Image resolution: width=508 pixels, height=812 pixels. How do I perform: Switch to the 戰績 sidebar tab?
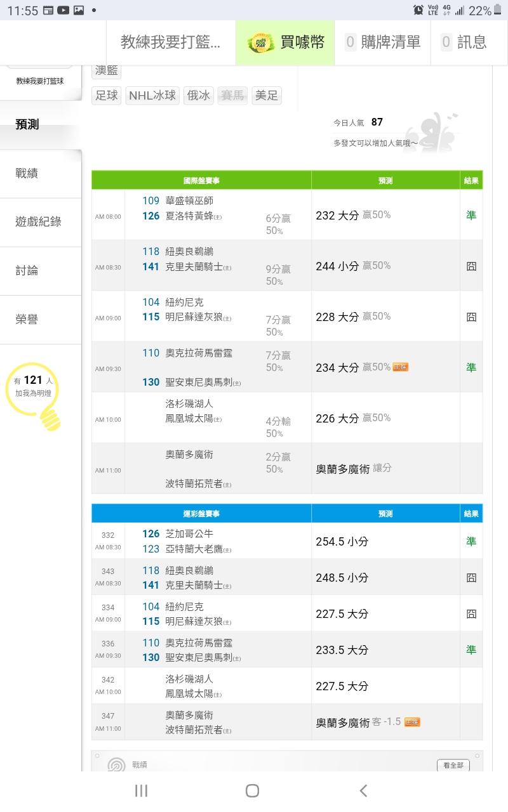[x=27, y=173]
